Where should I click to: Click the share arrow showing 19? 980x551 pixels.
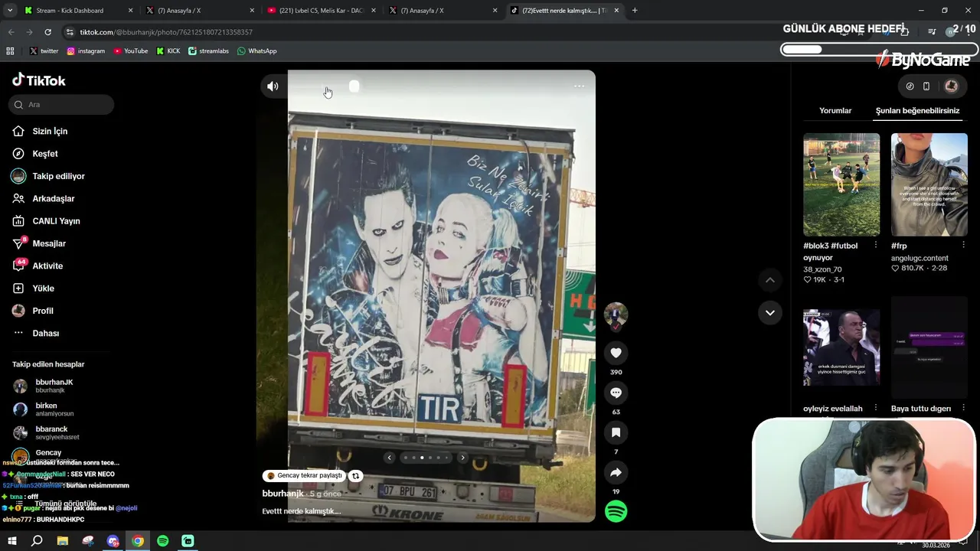tap(616, 472)
